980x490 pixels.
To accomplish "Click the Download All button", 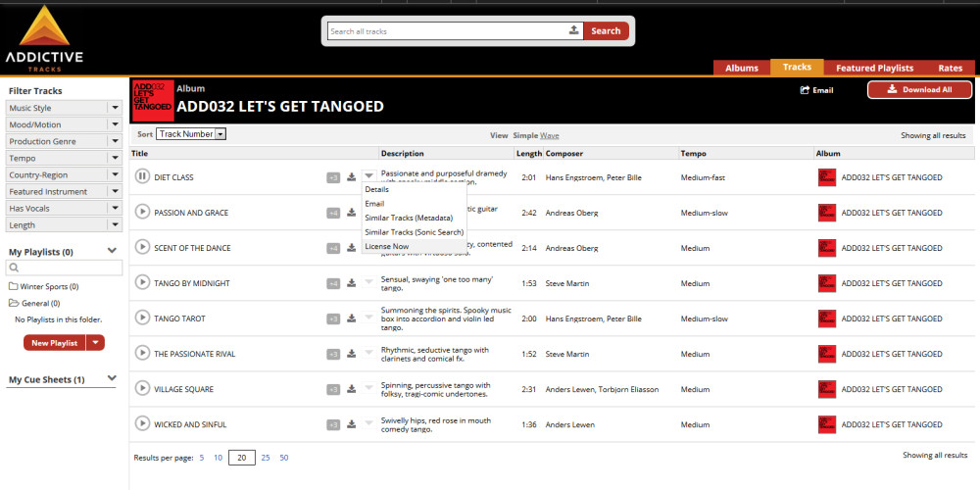I will click(919, 89).
